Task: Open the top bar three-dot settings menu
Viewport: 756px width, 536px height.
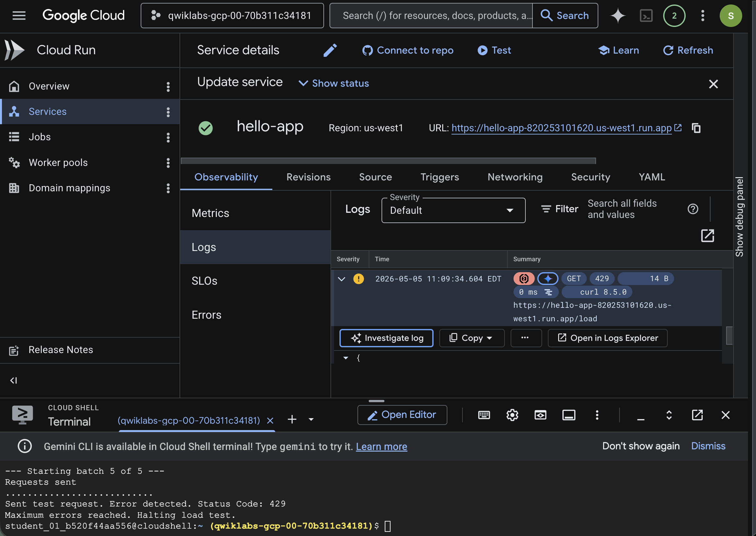Action: click(x=702, y=15)
